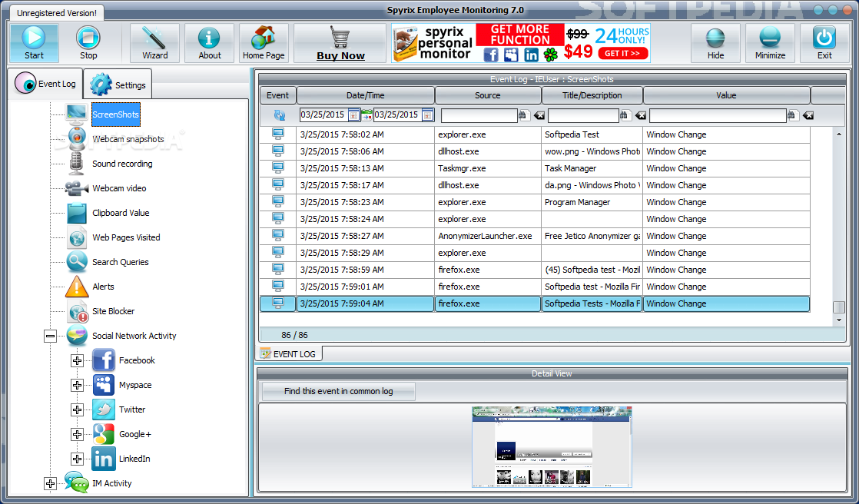
Task: Expand the Myspace node
Action: tap(77, 385)
